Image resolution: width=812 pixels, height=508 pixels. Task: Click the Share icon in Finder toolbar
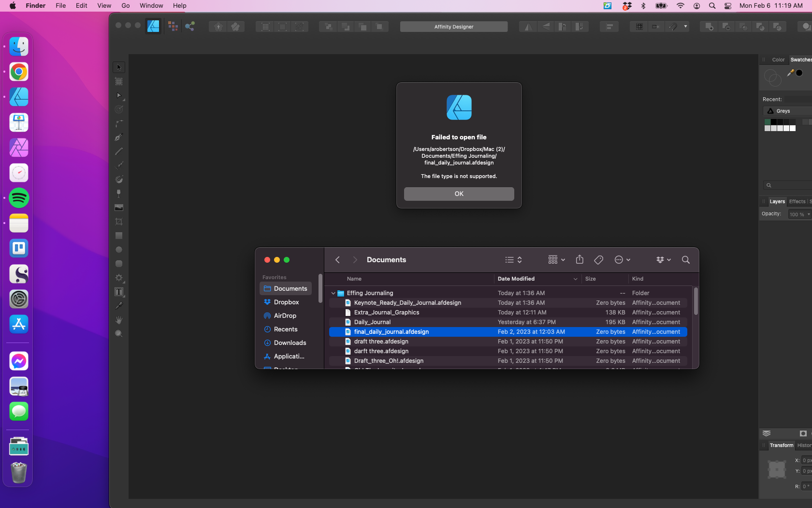coord(580,260)
